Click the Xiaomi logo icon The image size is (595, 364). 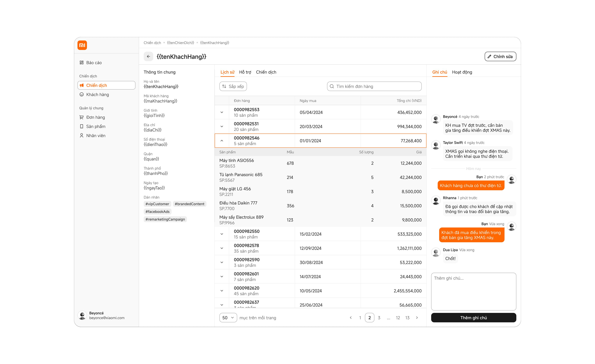pyautogui.click(x=82, y=45)
